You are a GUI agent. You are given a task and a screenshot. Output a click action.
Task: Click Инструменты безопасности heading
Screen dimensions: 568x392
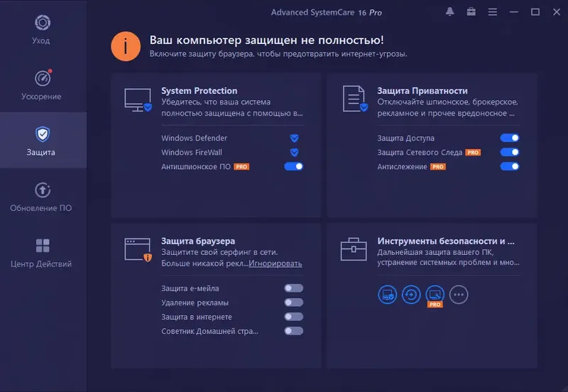click(x=446, y=241)
